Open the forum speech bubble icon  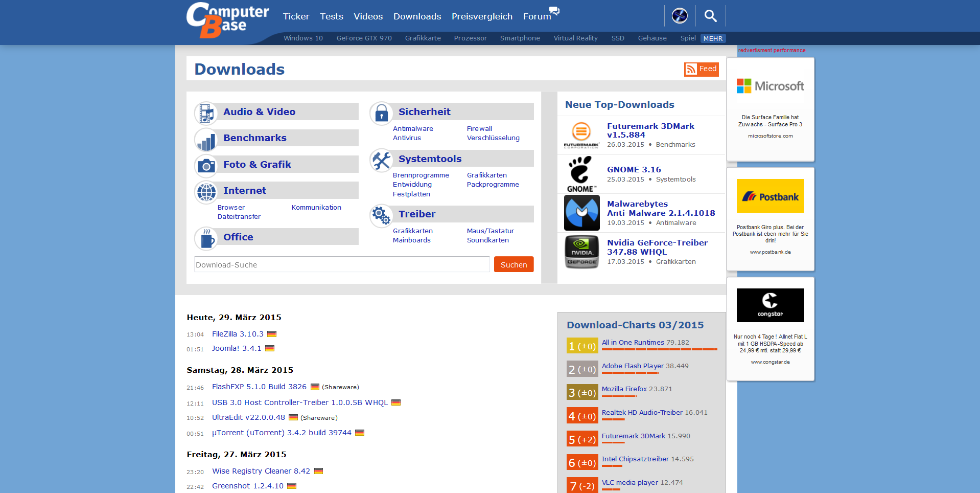coord(554,11)
